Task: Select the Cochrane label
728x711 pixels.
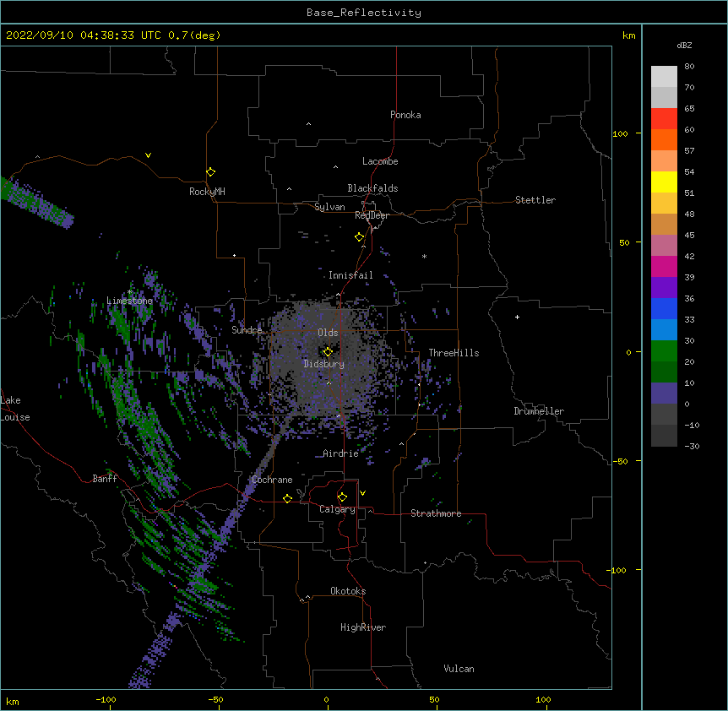Action: [x=272, y=480]
